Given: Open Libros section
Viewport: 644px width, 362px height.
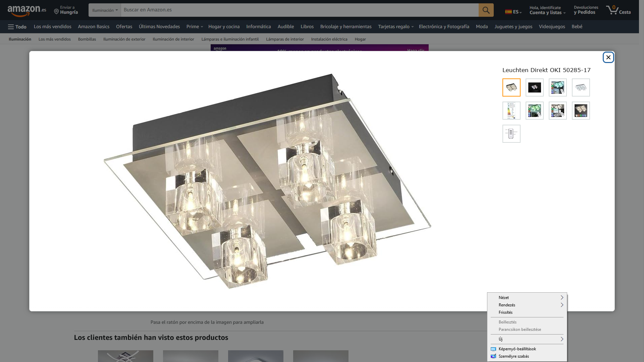Looking at the screenshot, I should [307, 26].
